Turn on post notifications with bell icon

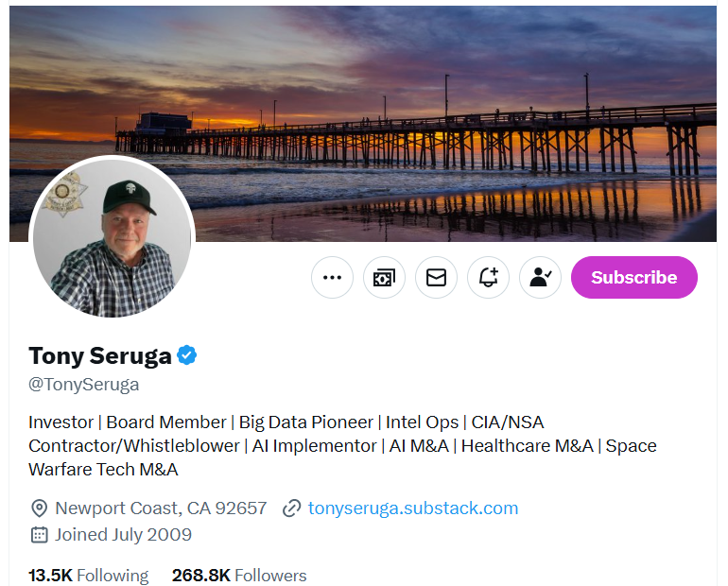tap(488, 278)
